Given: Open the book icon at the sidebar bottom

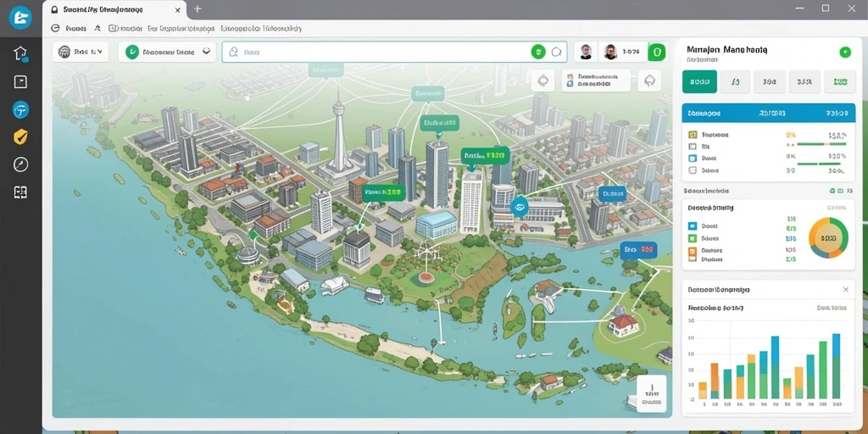Looking at the screenshot, I should [20, 192].
